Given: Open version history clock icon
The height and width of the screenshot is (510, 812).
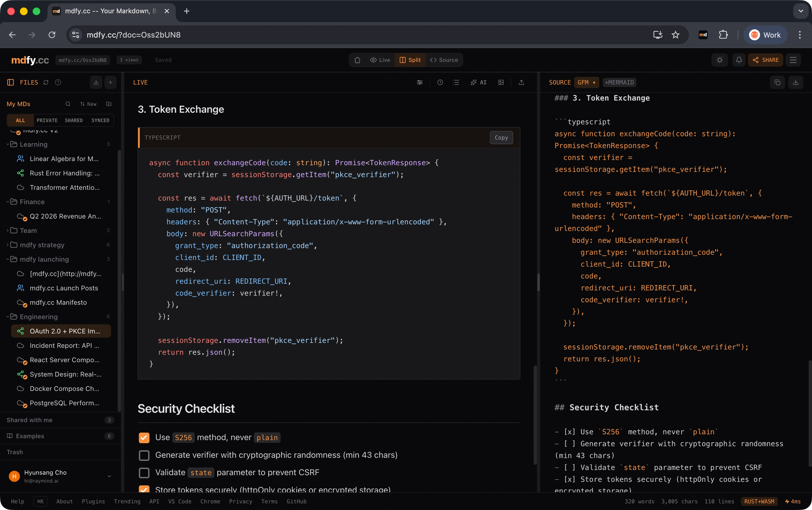Looking at the screenshot, I should coord(440,82).
